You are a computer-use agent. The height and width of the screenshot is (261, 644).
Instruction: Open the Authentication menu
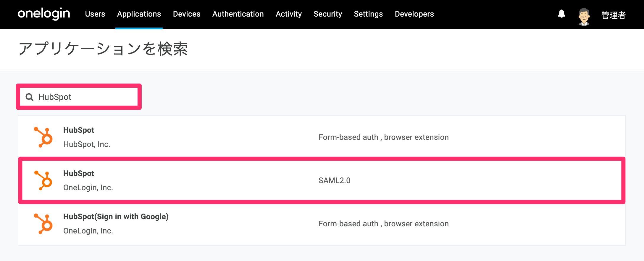tap(238, 14)
